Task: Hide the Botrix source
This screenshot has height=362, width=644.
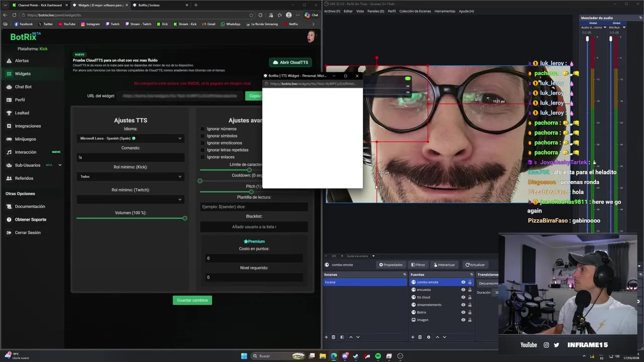Action: (x=463, y=312)
